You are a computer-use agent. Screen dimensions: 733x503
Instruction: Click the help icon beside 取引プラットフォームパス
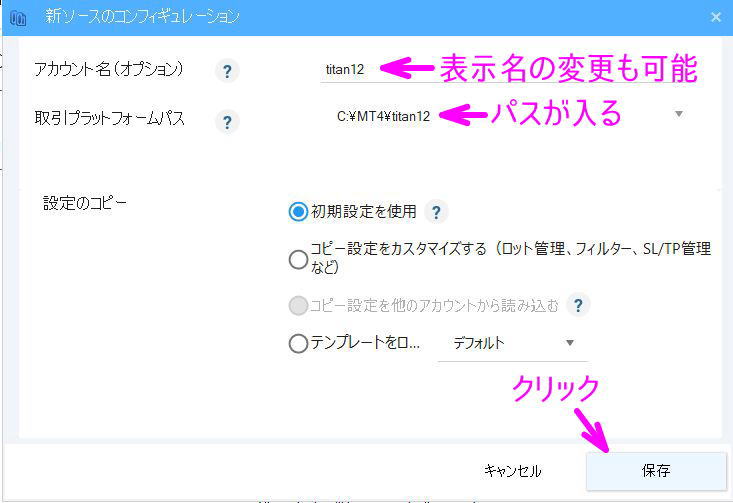[227, 122]
